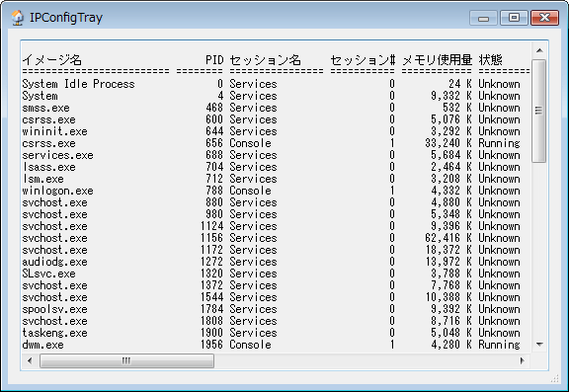Click the 18,372 K memory value
569x392 pixels.
pos(448,250)
